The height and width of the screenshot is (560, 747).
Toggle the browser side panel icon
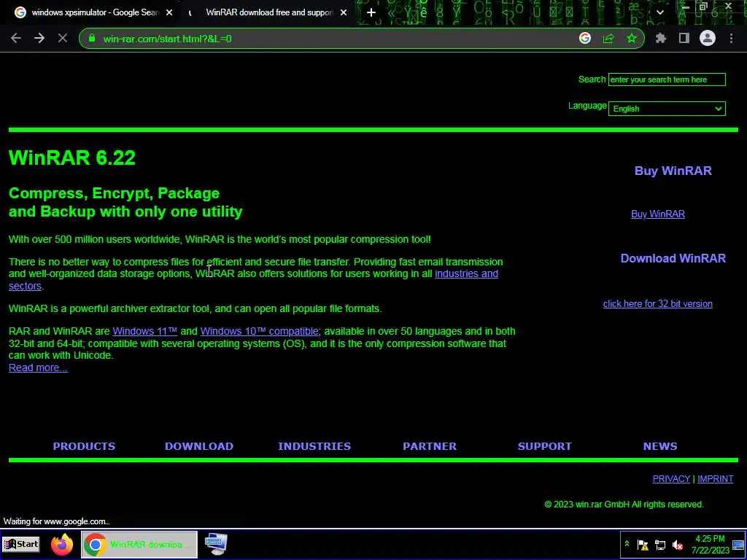click(x=684, y=39)
